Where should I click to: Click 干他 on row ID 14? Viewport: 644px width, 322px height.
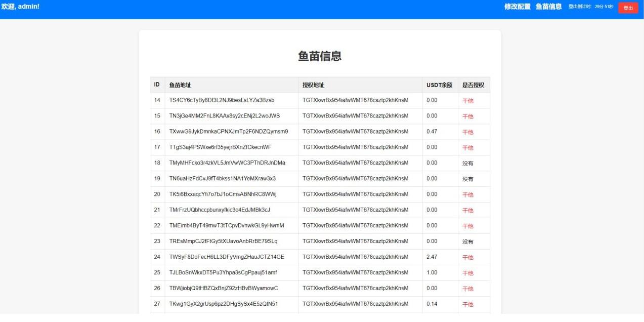[x=467, y=100]
